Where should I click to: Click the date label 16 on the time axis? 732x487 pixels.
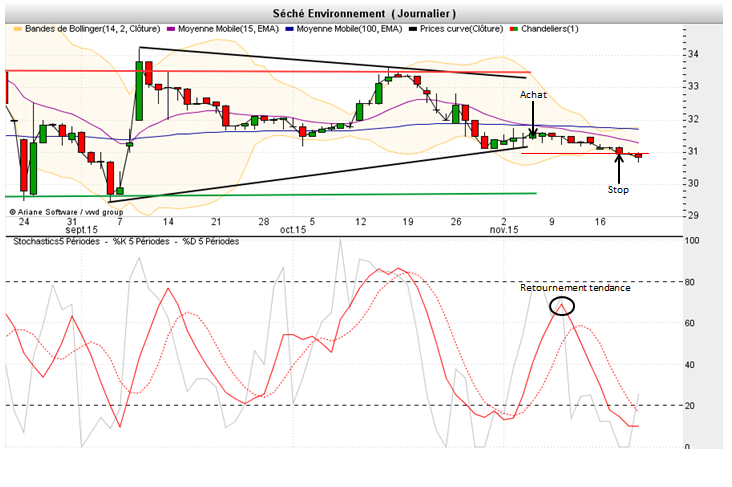click(x=600, y=221)
